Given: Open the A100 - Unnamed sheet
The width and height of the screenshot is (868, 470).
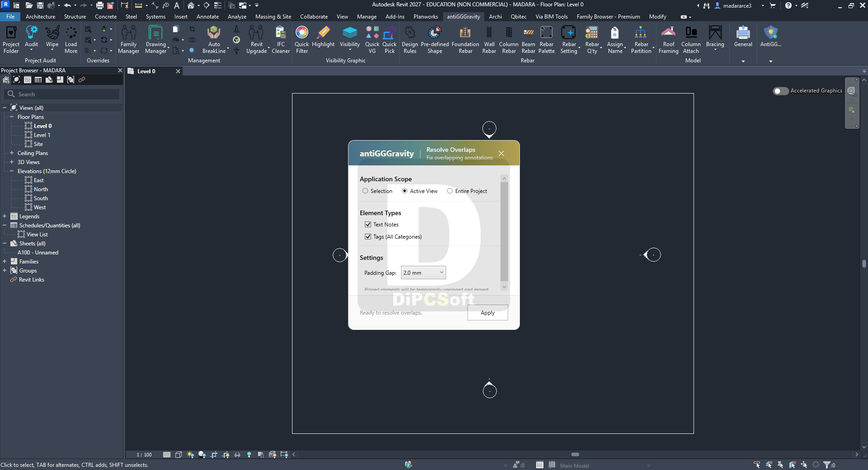Looking at the screenshot, I should [38, 253].
